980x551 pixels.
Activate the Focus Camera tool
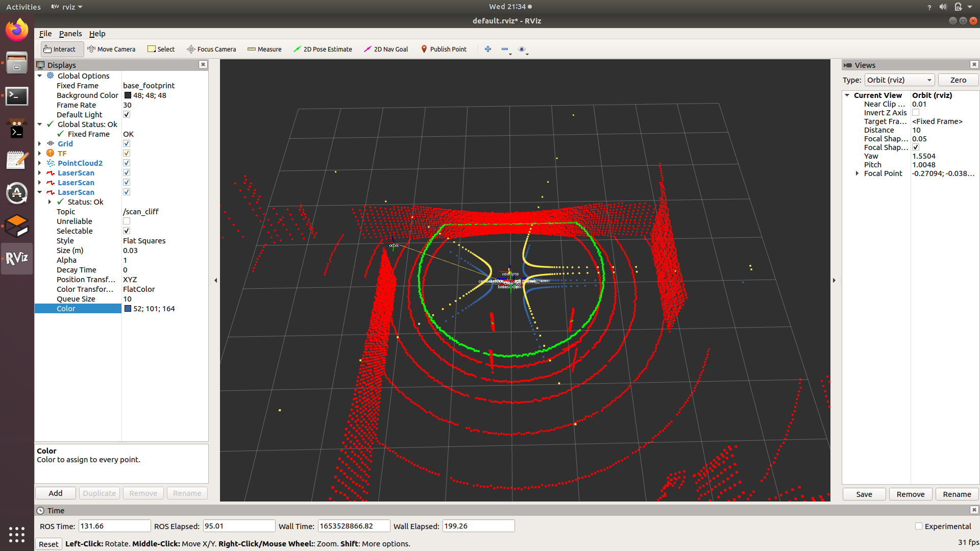(x=211, y=49)
